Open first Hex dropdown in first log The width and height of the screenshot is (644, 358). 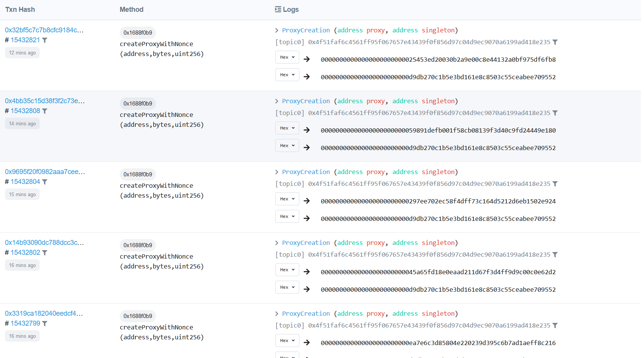pos(287,58)
